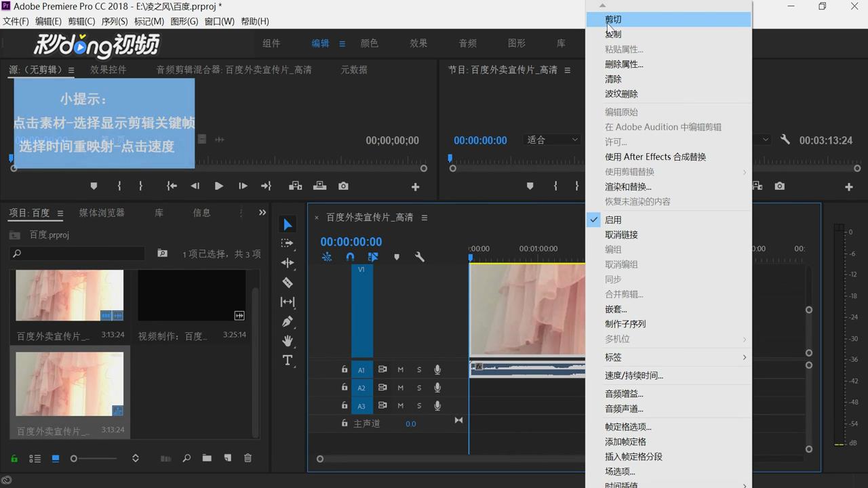Switch to the 颜色 workspace tab

370,43
